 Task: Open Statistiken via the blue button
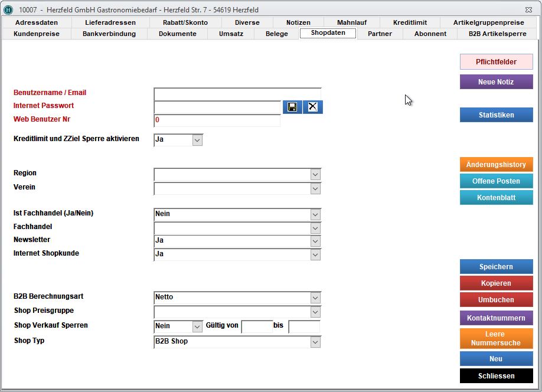click(x=496, y=115)
